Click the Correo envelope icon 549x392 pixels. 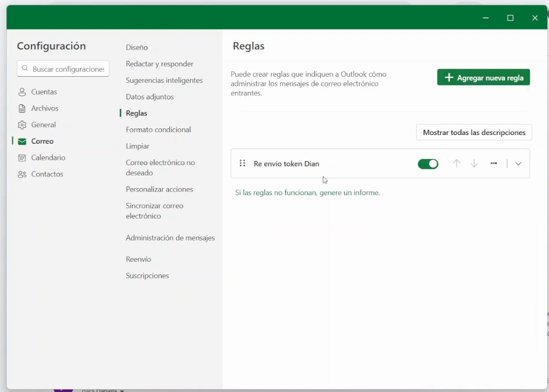point(22,142)
